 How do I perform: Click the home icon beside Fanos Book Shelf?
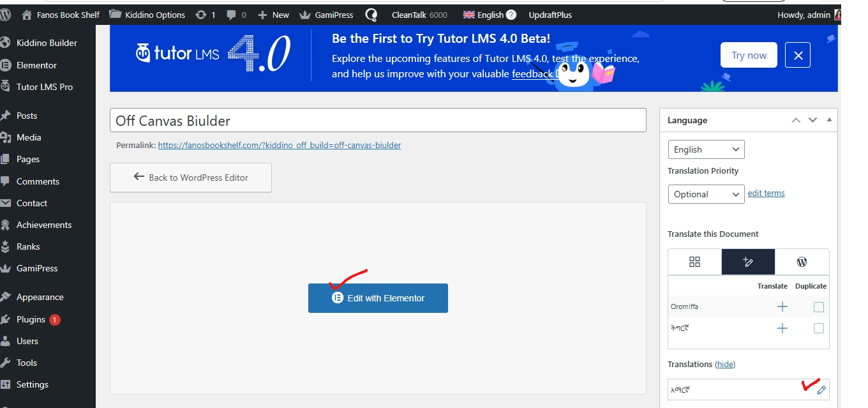(26, 14)
